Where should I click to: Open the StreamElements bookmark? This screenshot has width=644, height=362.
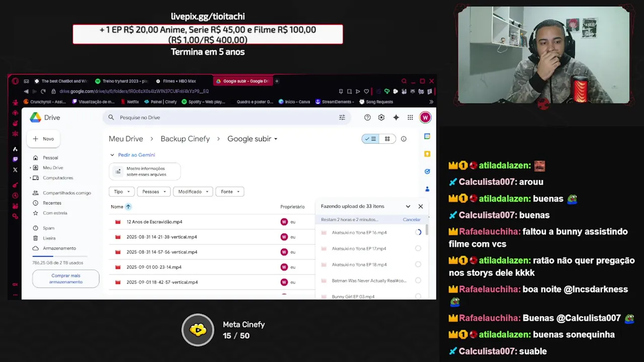tap(335, 102)
